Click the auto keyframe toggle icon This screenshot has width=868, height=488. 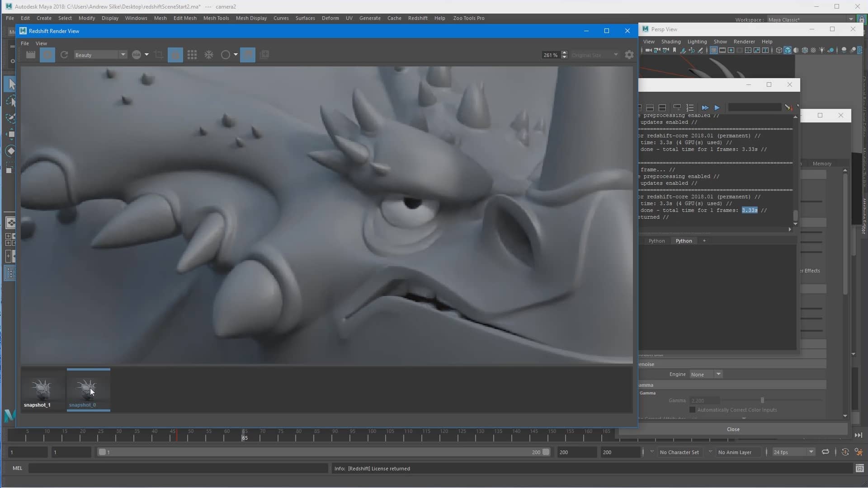coord(845,452)
